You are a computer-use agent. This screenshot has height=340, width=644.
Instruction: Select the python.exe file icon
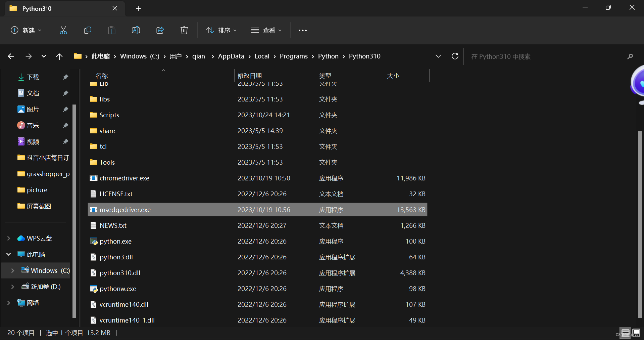coord(93,241)
